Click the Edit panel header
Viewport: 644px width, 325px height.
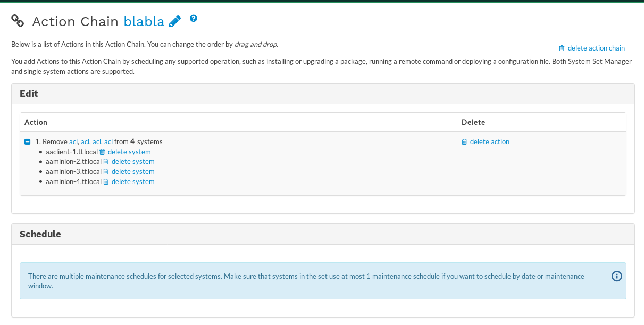(x=29, y=93)
